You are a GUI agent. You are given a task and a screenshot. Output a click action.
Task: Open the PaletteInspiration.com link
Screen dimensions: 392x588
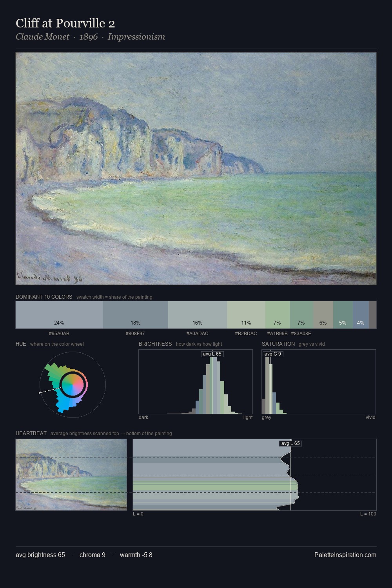tap(345, 555)
